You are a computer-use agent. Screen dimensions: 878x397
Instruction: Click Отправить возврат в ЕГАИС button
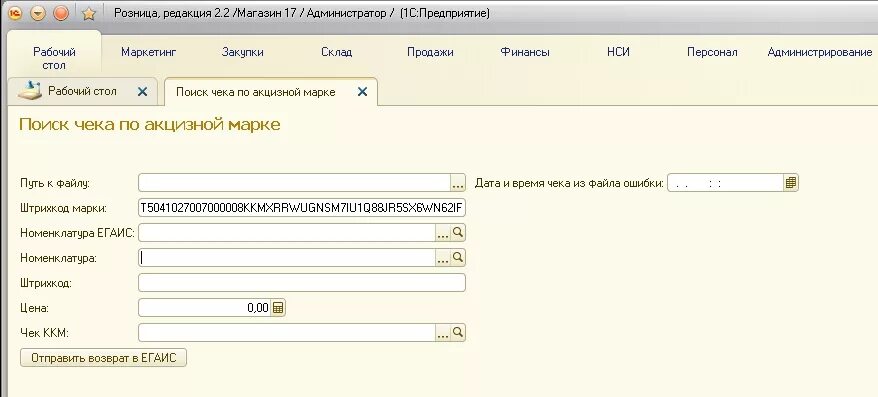pyautogui.click(x=104, y=358)
